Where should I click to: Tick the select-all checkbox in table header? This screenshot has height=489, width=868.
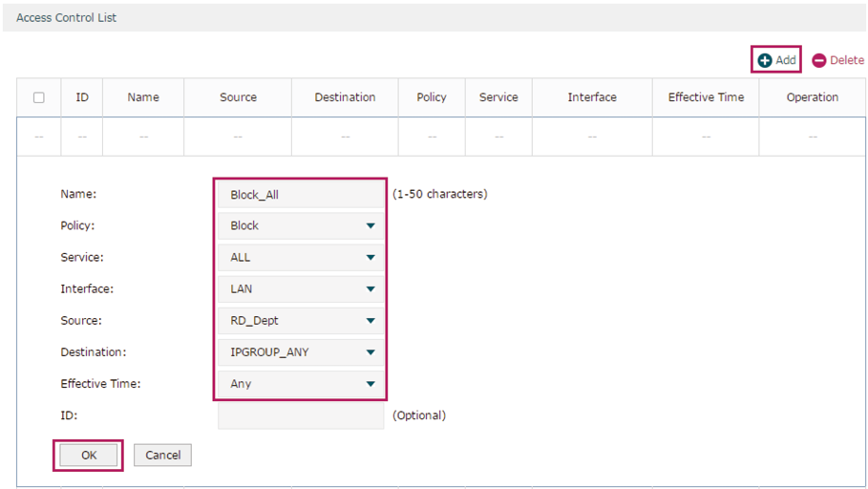pyautogui.click(x=39, y=97)
